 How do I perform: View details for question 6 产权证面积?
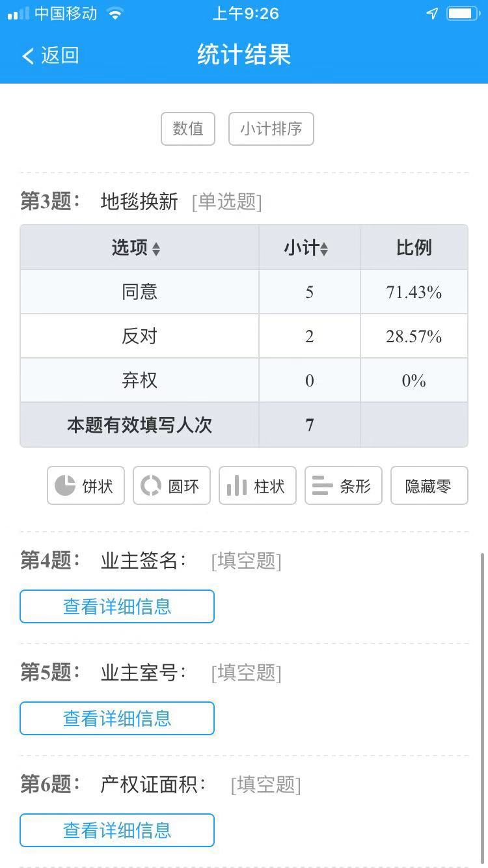point(117,830)
